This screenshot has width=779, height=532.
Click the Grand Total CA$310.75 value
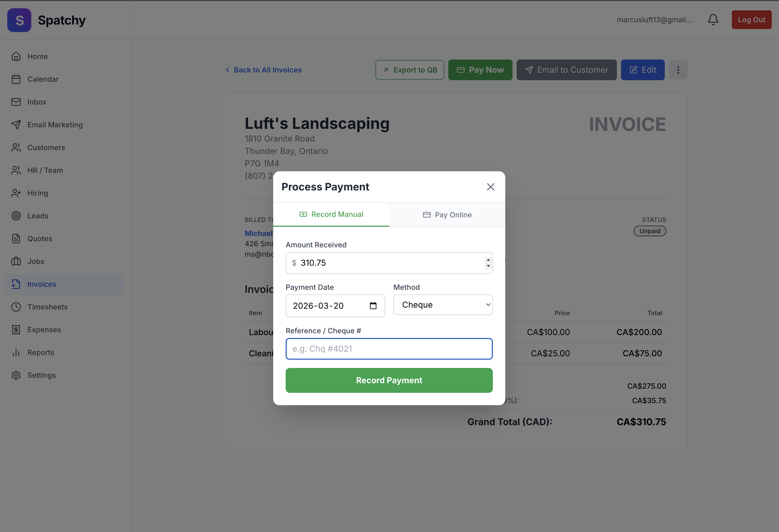tap(641, 422)
